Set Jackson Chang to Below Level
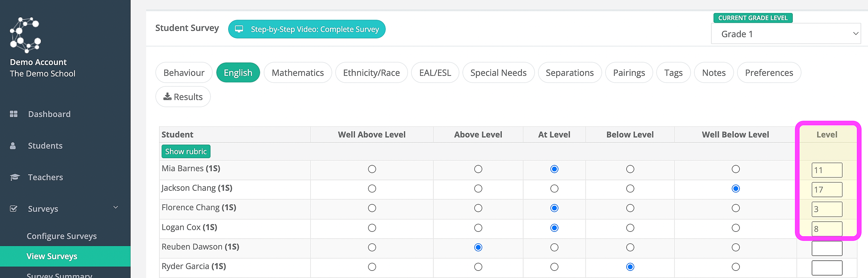 point(630,188)
